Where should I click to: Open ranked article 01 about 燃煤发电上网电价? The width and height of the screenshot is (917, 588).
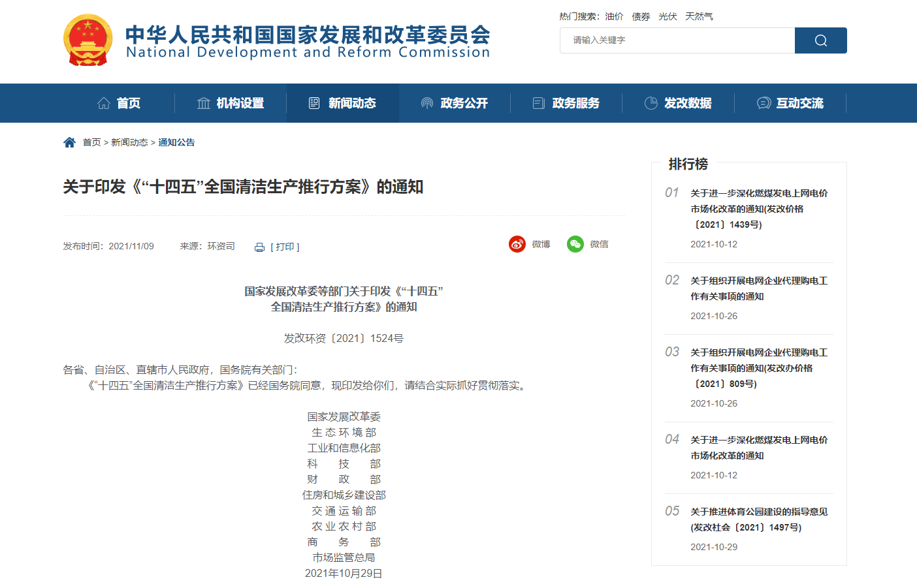pos(758,209)
